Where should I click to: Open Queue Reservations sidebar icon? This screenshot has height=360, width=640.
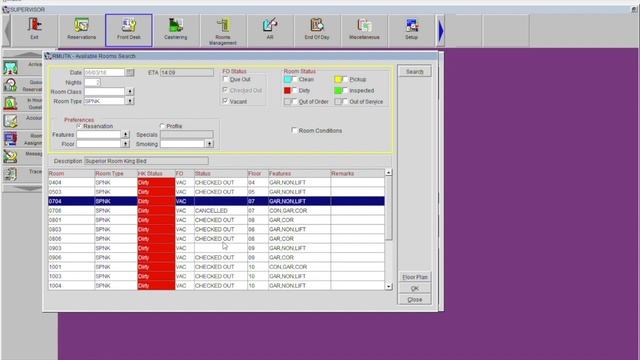tap(11, 85)
